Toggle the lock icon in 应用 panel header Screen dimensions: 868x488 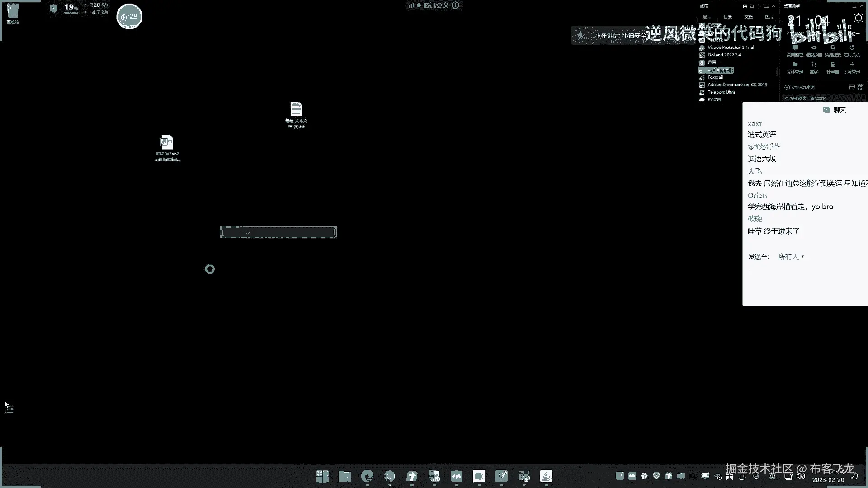pyautogui.click(x=752, y=6)
